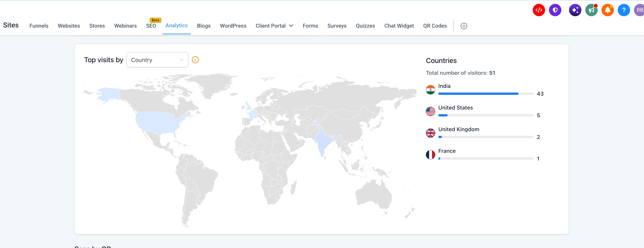Screen dimensions: 644x248
Task: Open the RB user avatar menu
Action: tap(639, 10)
